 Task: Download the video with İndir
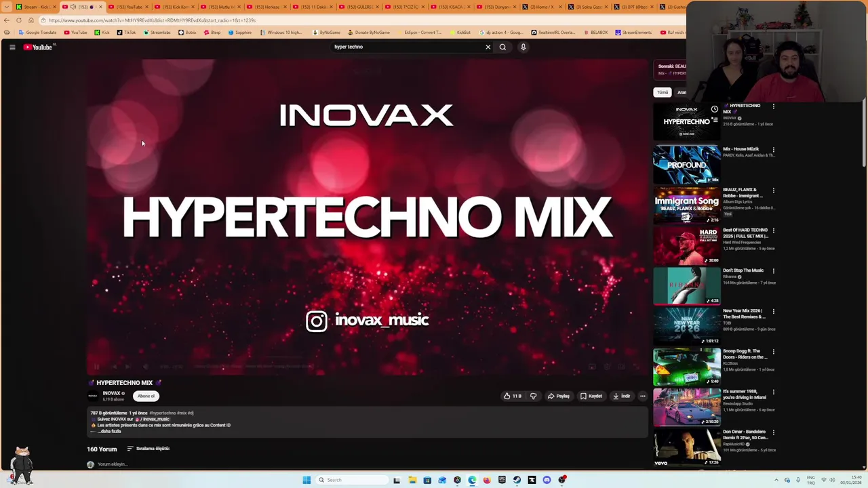[x=621, y=396]
